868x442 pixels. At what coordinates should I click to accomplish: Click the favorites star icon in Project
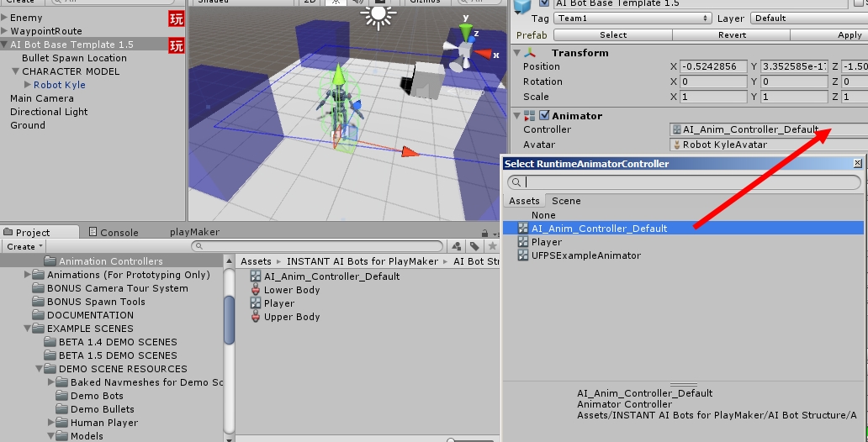(491, 246)
